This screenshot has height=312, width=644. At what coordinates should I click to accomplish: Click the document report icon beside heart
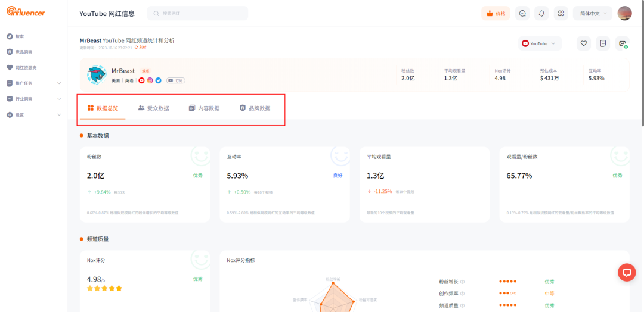pos(603,43)
